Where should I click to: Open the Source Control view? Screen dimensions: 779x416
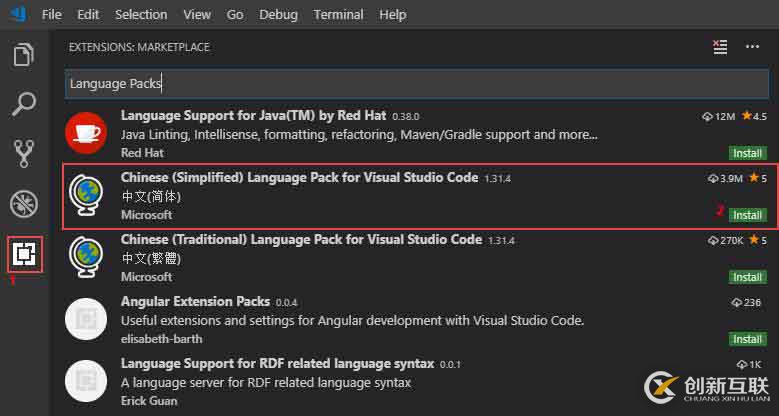tap(24, 154)
